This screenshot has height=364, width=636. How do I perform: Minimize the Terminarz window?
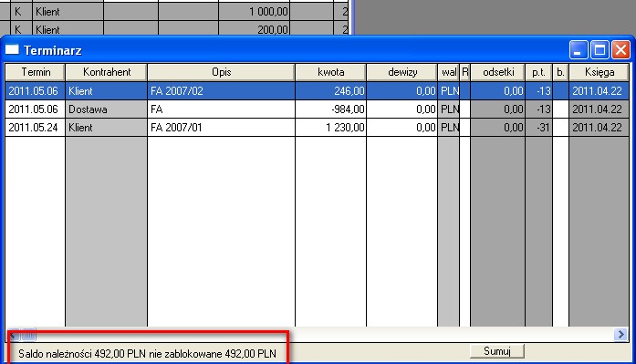[x=579, y=50]
